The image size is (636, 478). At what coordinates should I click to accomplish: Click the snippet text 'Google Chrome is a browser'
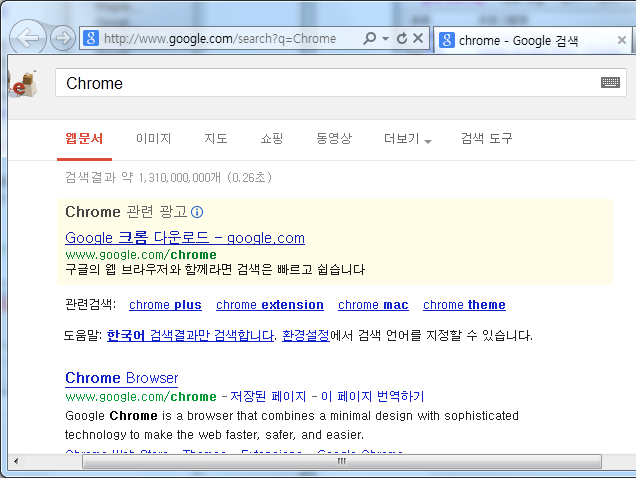(x=149, y=416)
